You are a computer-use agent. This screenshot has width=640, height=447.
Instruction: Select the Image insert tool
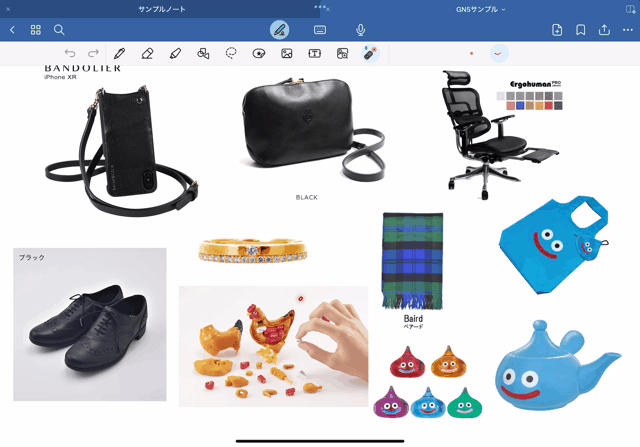coord(287,53)
